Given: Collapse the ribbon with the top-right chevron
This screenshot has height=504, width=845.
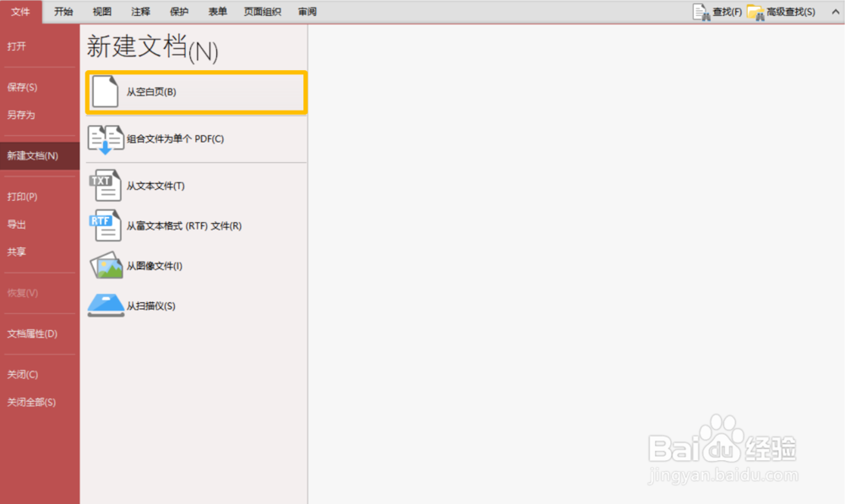Looking at the screenshot, I should [836, 11].
